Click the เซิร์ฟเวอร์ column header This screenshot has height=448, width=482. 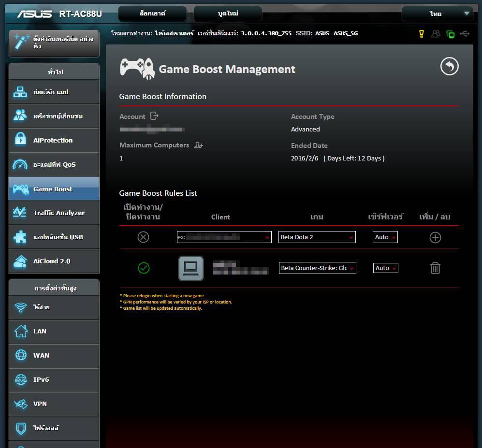pos(385,217)
